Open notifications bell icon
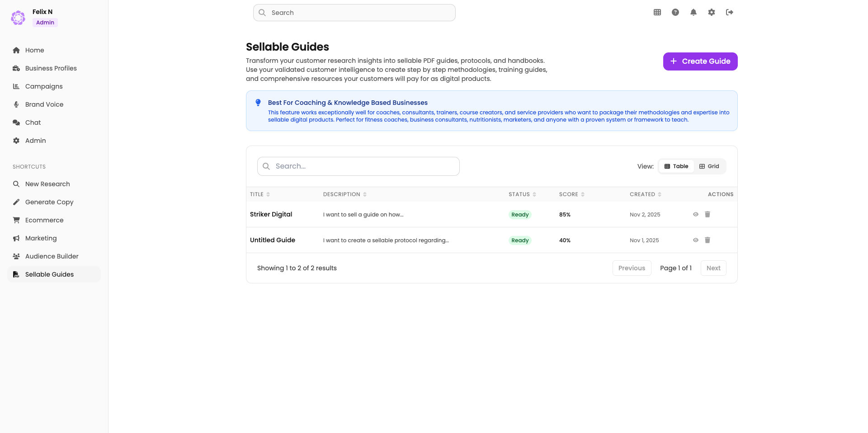The height and width of the screenshot is (433, 868). (693, 12)
